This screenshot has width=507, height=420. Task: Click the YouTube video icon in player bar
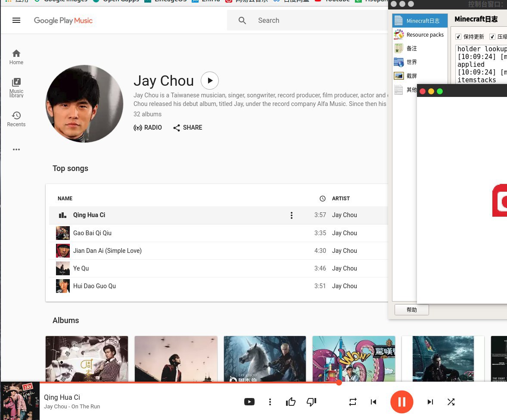pos(249,402)
